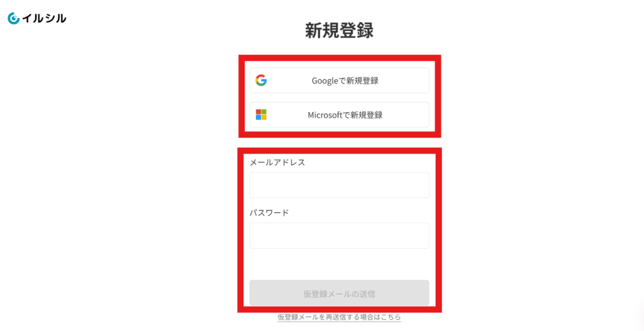Choose the Microsoftで新規登録 button
The image size is (644, 331).
pyautogui.click(x=339, y=115)
